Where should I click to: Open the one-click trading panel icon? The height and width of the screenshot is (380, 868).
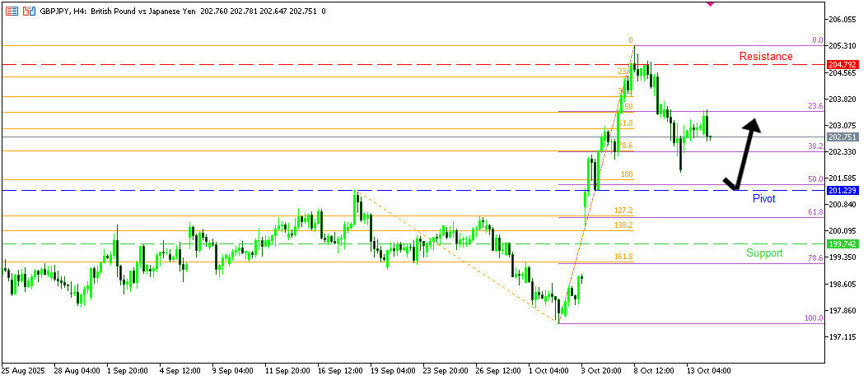[11, 11]
